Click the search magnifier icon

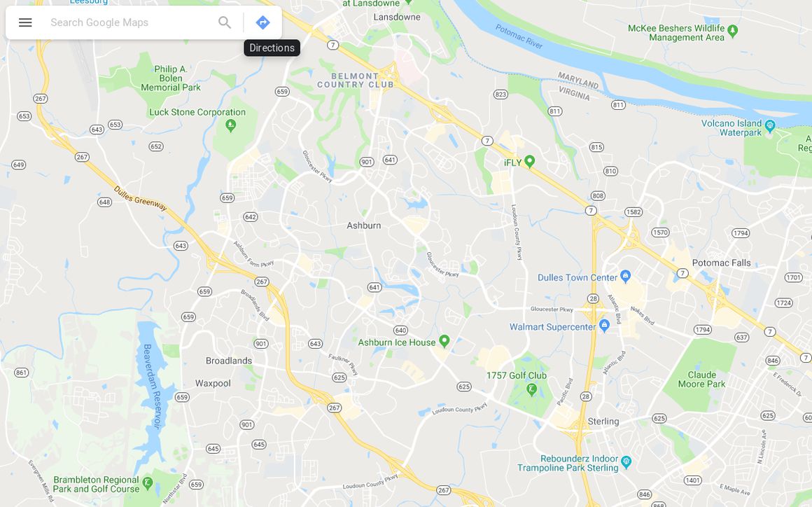pyautogui.click(x=224, y=22)
